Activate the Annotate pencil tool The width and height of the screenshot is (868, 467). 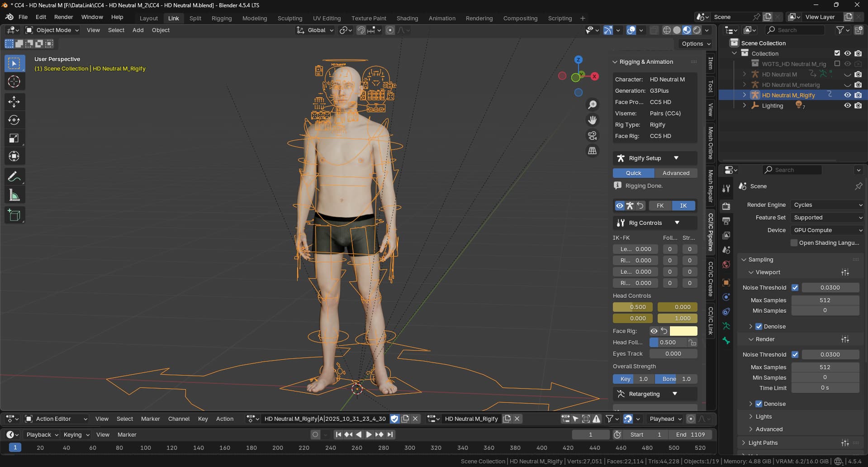pyautogui.click(x=14, y=176)
